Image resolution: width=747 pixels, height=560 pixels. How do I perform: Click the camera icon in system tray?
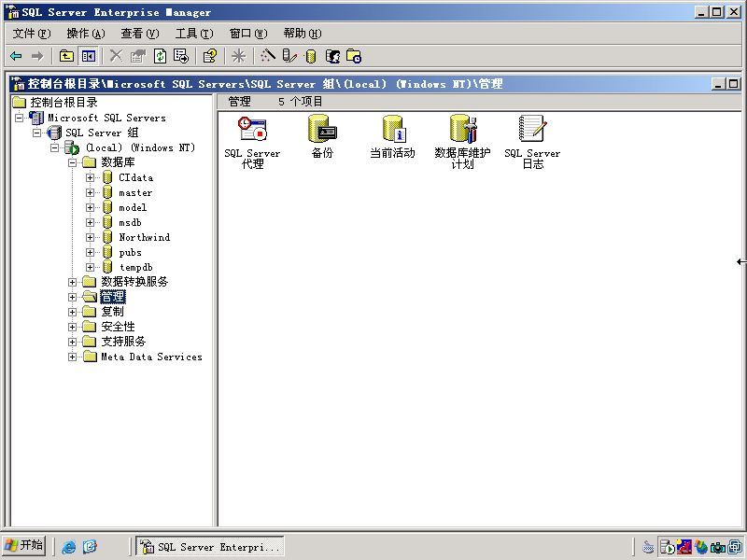click(717, 547)
